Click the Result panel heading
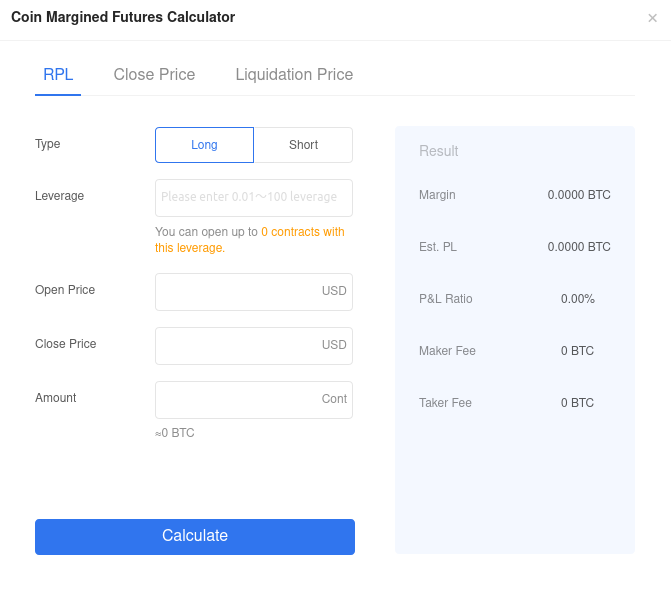Image resolution: width=671 pixels, height=591 pixels. click(439, 151)
